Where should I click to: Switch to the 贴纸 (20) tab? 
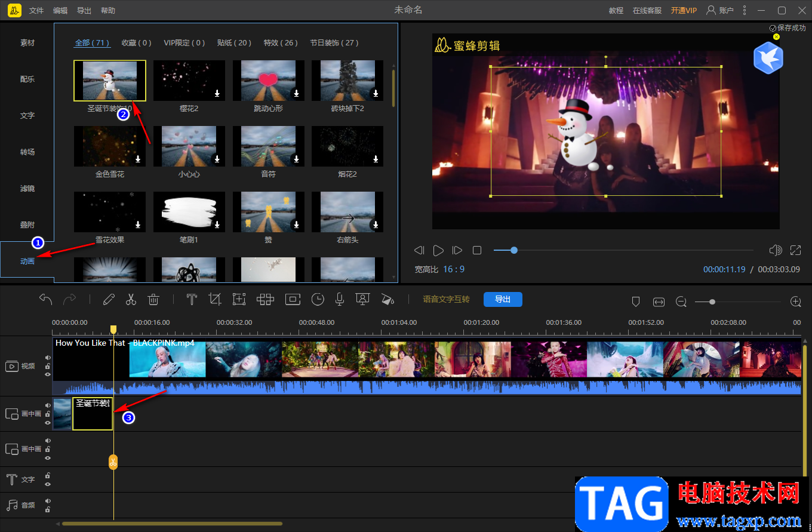234,43
